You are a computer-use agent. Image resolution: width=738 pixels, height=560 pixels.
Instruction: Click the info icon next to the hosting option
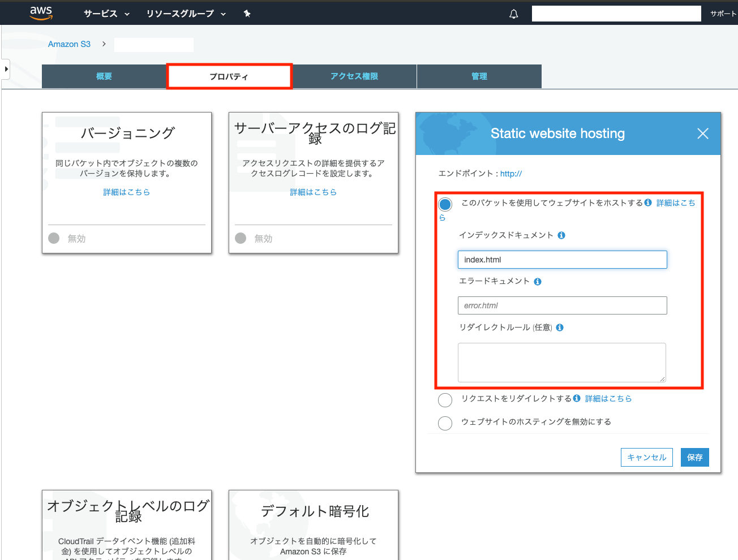click(x=647, y=202)
